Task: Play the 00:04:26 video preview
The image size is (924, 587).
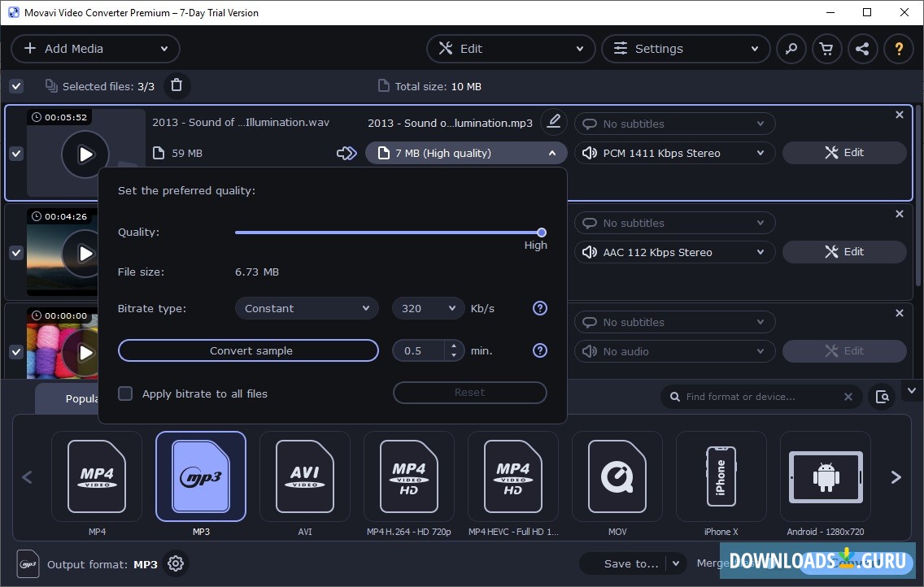Action: (85, 254)
